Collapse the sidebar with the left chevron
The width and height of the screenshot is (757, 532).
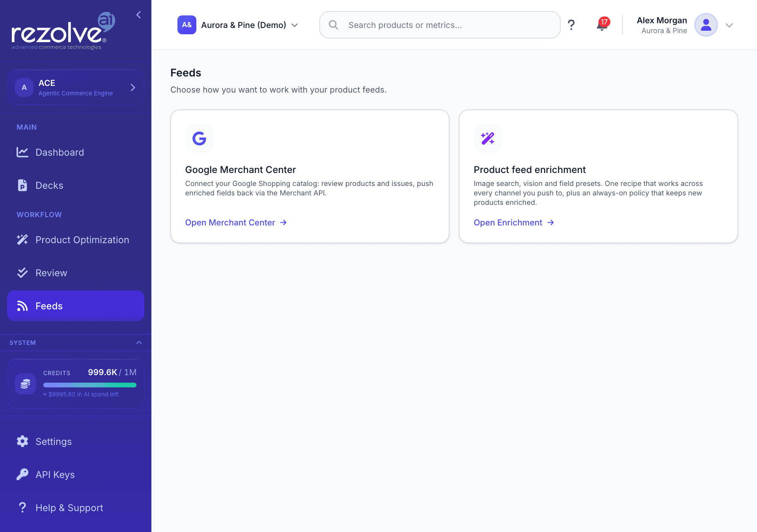tap(138, 15)
